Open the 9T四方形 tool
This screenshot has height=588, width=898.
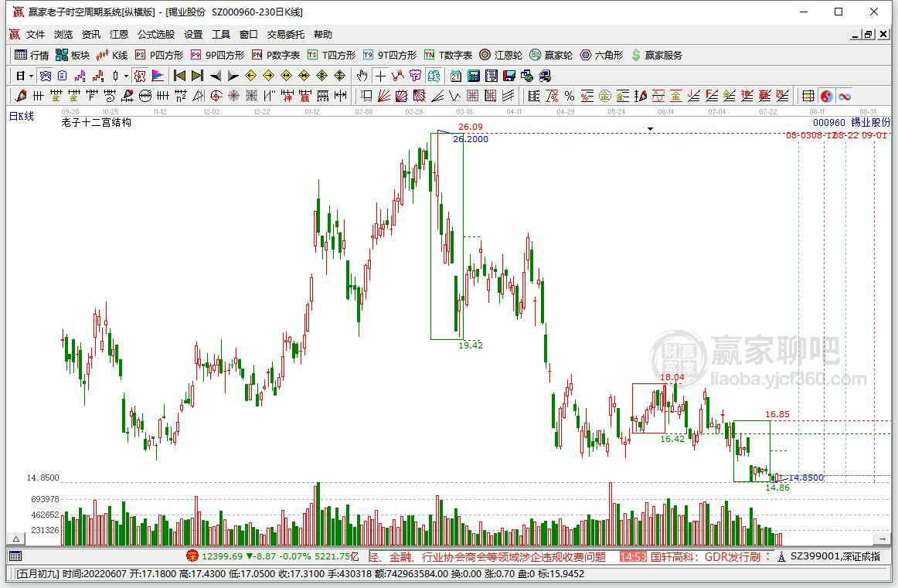click(390, 55)
